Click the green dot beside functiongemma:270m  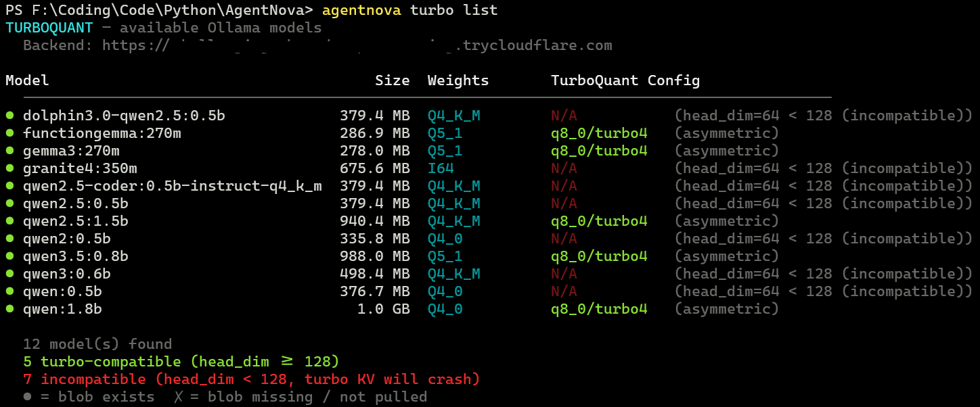[x=9, y=133]
